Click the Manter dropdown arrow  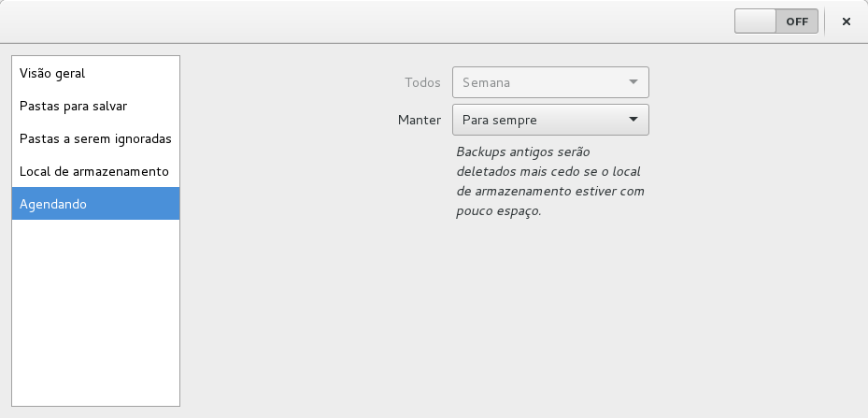coord(633,120)
